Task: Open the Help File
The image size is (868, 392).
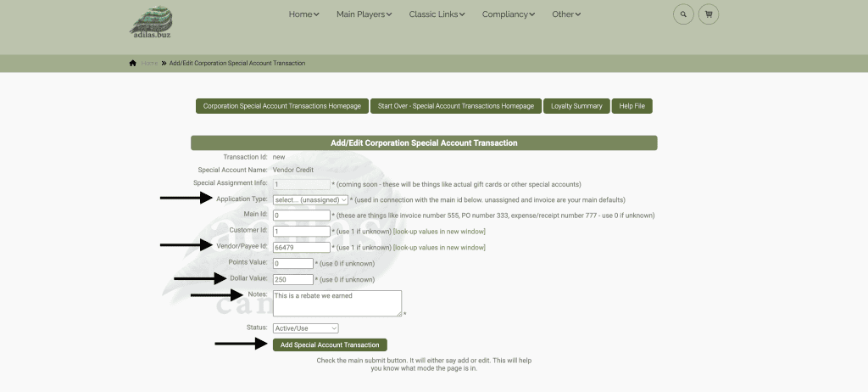Action: pyautogui.click(x=632, y=106)
